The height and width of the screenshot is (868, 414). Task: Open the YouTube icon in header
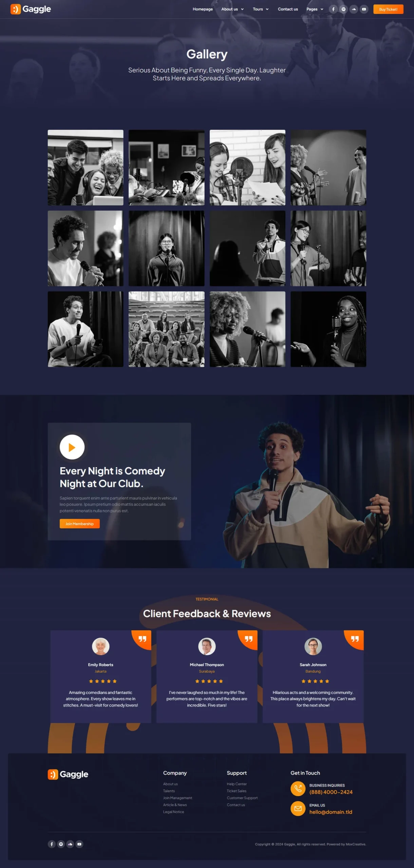click(x=364, y=9)
